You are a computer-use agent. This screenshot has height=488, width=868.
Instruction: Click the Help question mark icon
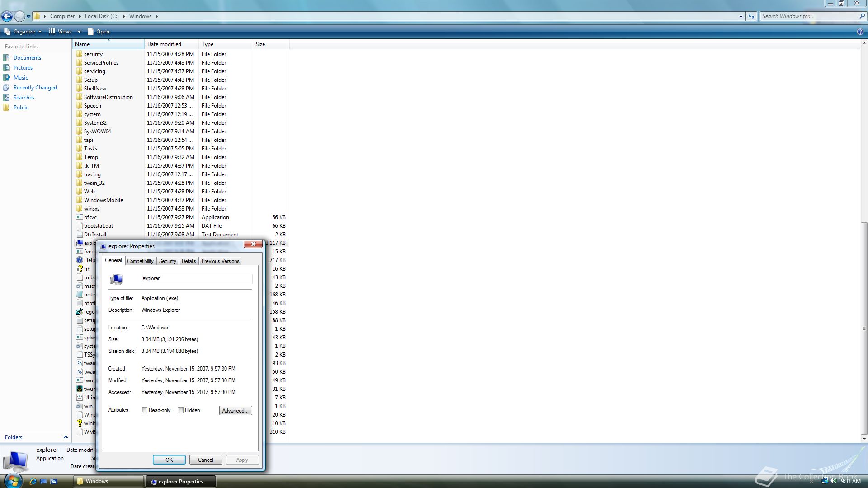pyautogui.click(x=860, y=32)
